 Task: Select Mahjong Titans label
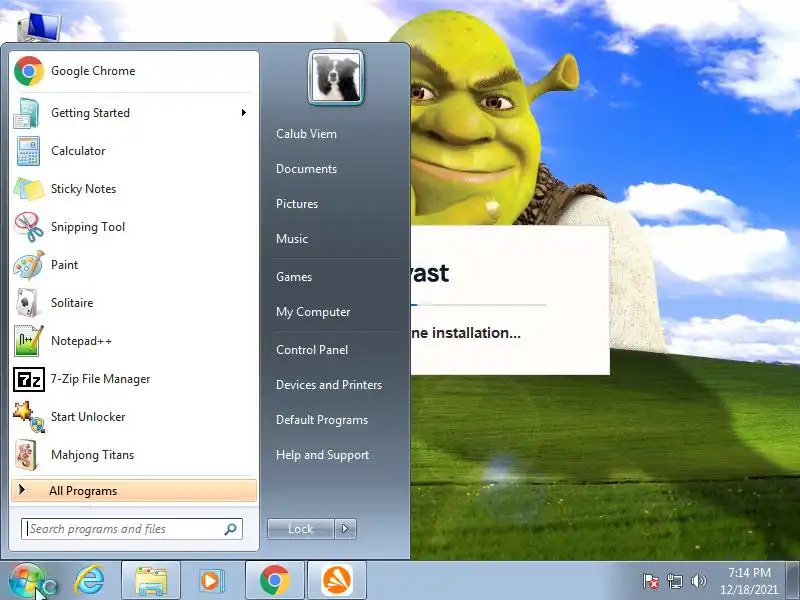click(92, 455)
